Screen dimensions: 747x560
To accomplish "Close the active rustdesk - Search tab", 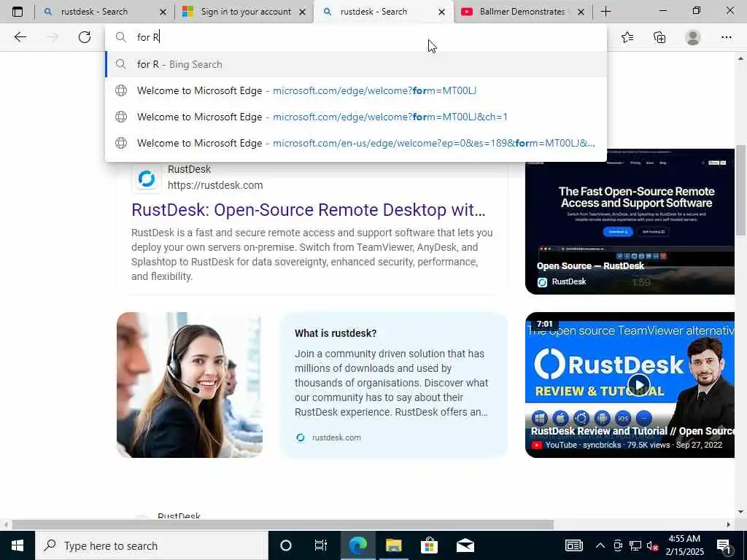I will (x=441, y=12).
